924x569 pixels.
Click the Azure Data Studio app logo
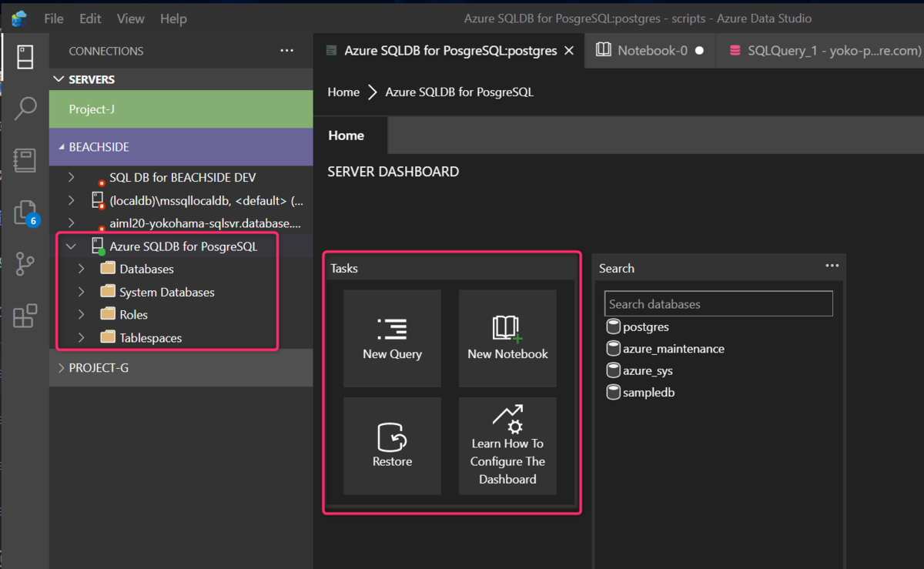[x=19, y=18]
